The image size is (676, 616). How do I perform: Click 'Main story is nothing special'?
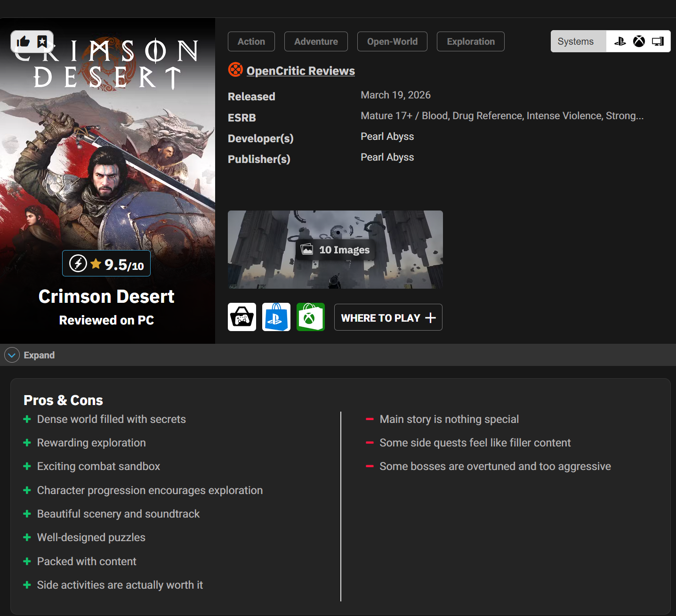(449, 419)
